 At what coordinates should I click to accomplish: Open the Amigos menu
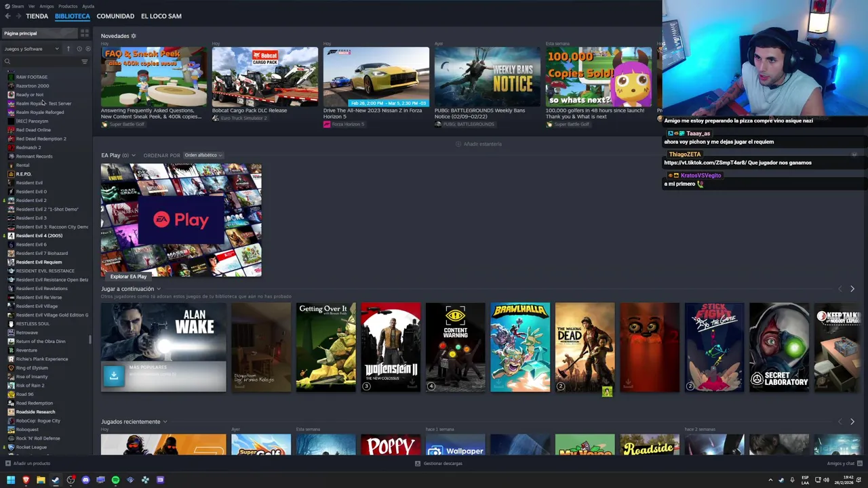[47, 6]
